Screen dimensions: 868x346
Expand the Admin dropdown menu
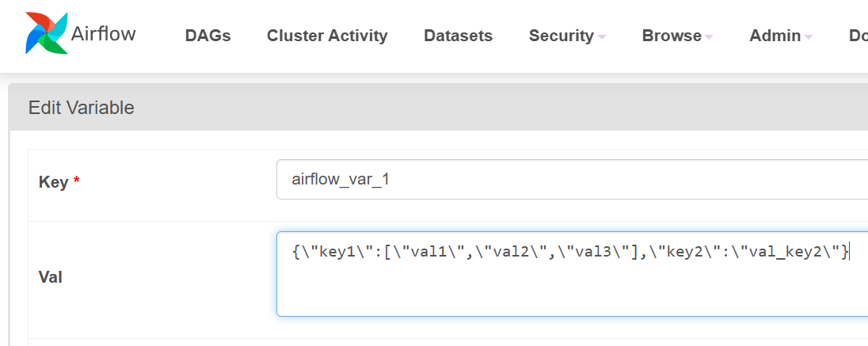(775, 36)
